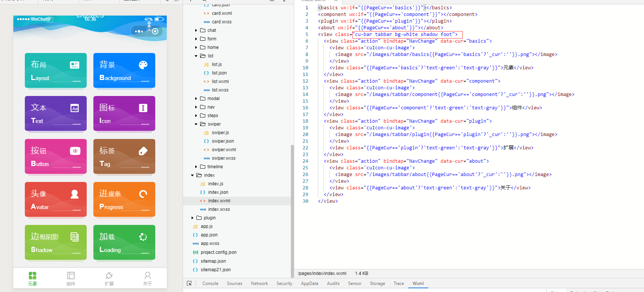Select the 元素 tab in simulator tabbar
644x292 pixels.
click(33, 279)
